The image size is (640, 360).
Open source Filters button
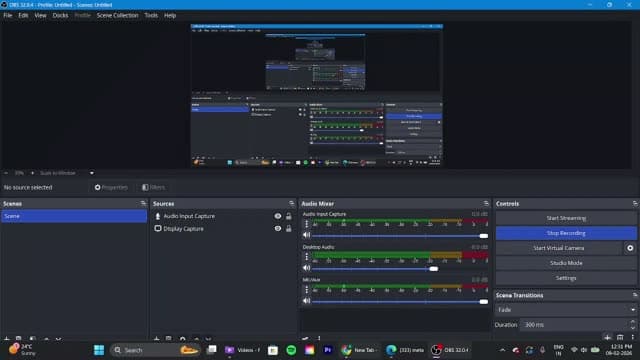tap(153, 187)
